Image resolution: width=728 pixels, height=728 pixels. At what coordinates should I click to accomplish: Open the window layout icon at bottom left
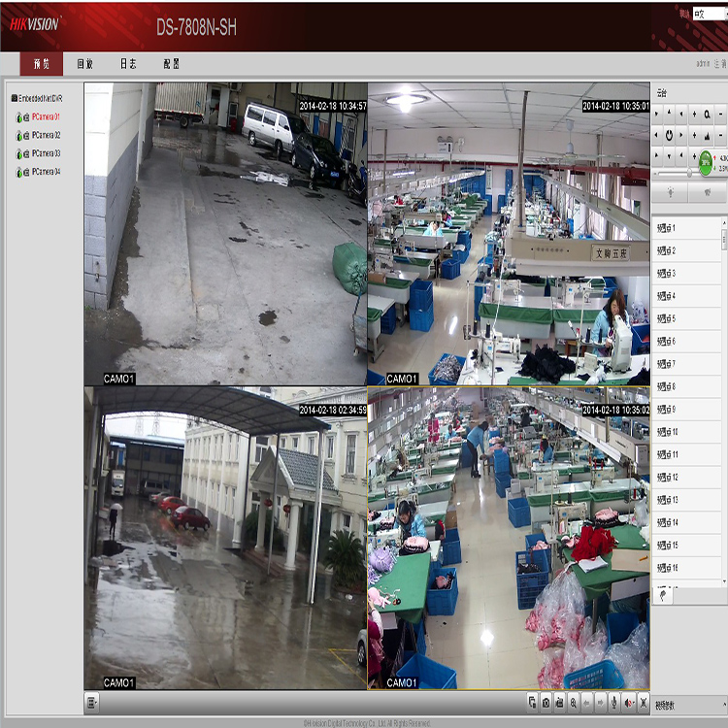[92, 703]
